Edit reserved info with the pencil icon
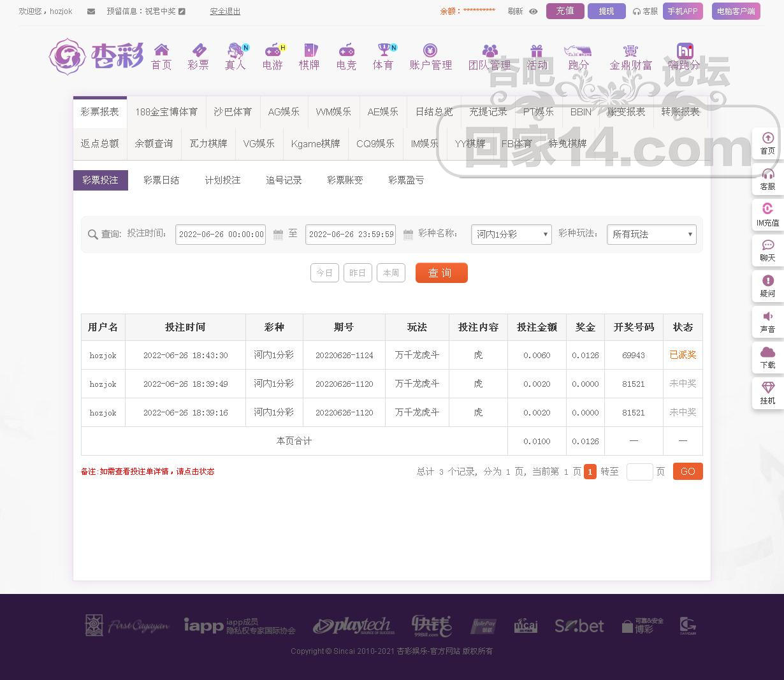The height and width of the screenshot is (680, 784). 182,11
